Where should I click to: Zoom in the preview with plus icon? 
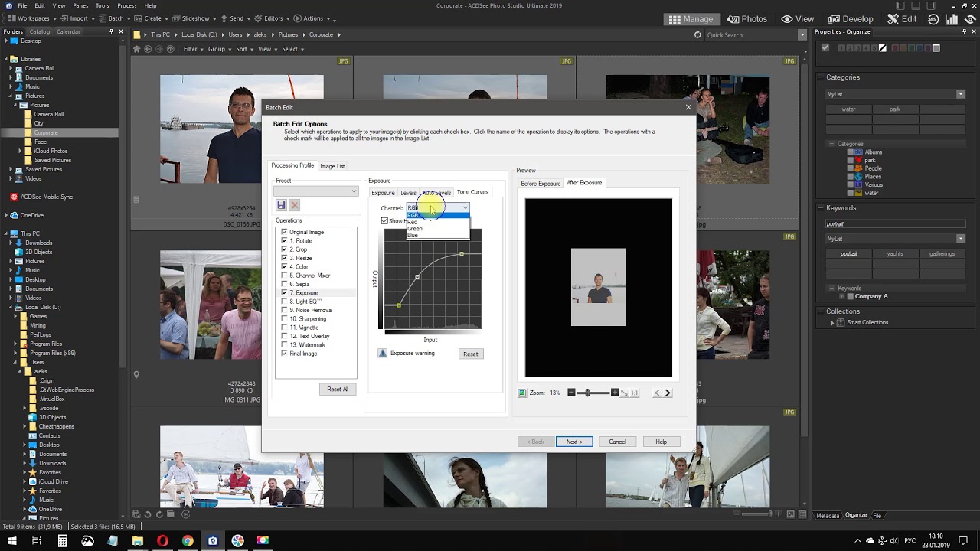pos(614,393)
